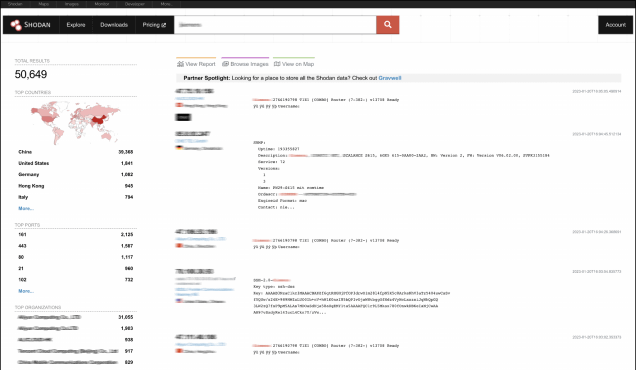Click the SNMP Uptime line
Viewport: 636px width, 370px height.
[x=279, y=149]
